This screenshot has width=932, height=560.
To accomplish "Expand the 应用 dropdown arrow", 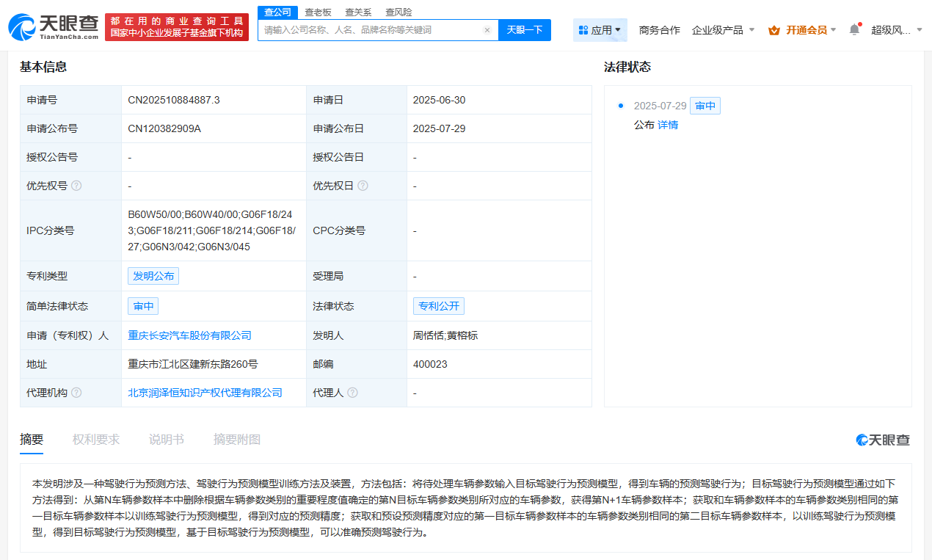I will (x=619, y=29).
